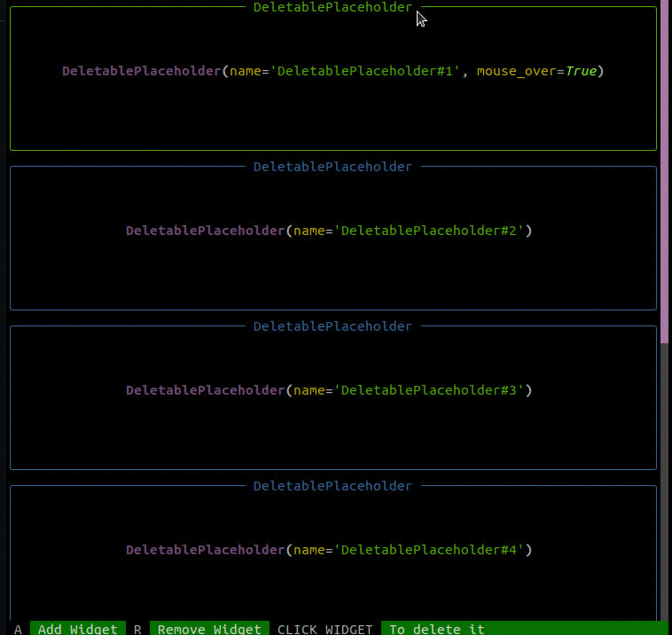672x635 pixels.
Task: Click the 'A' key binding in footer
Action: [x=18, y=629]
